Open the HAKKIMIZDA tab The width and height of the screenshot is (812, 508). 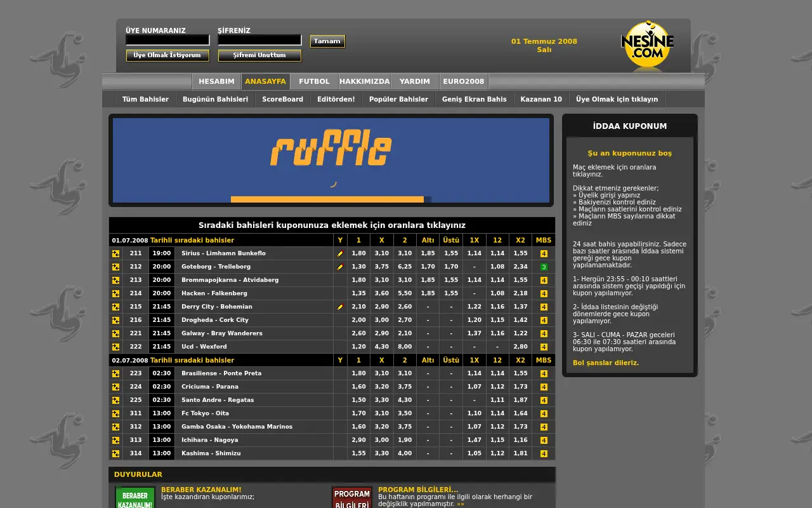pos(365,81)
